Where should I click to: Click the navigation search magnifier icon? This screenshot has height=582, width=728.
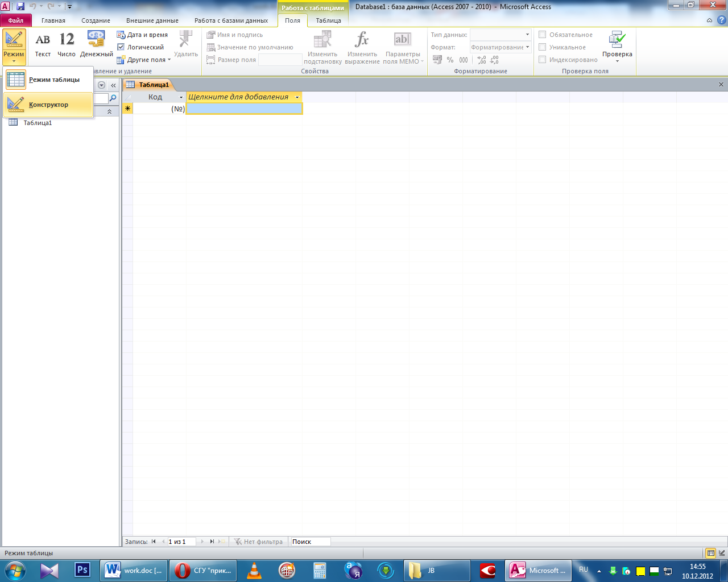click(113, 98)
